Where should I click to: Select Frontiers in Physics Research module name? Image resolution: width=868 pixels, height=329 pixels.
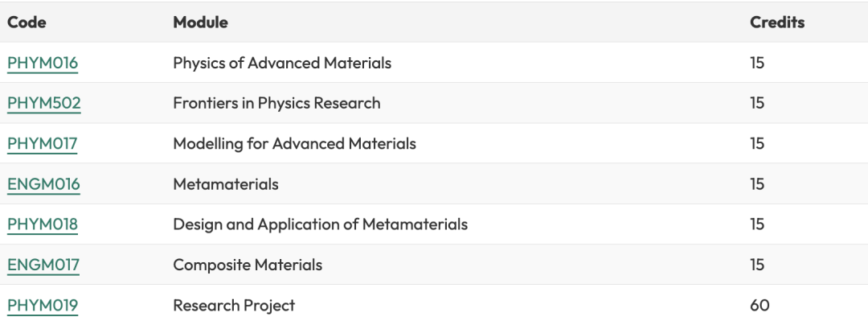point(276,103)
